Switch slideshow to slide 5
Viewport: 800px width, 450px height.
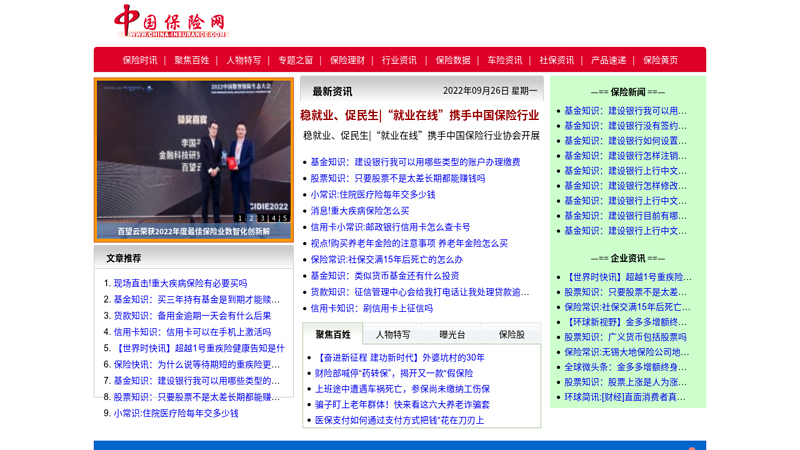point(285,218)
